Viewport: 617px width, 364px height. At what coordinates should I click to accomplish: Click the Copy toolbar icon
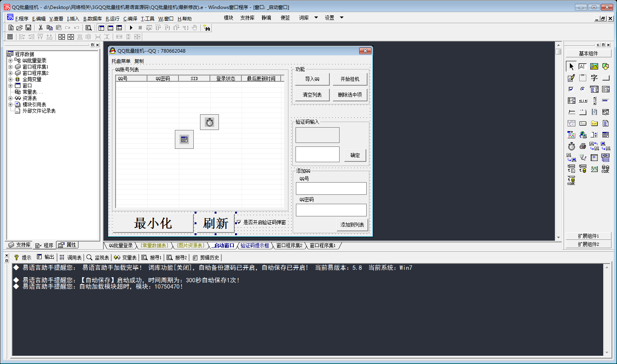[50, 28]
